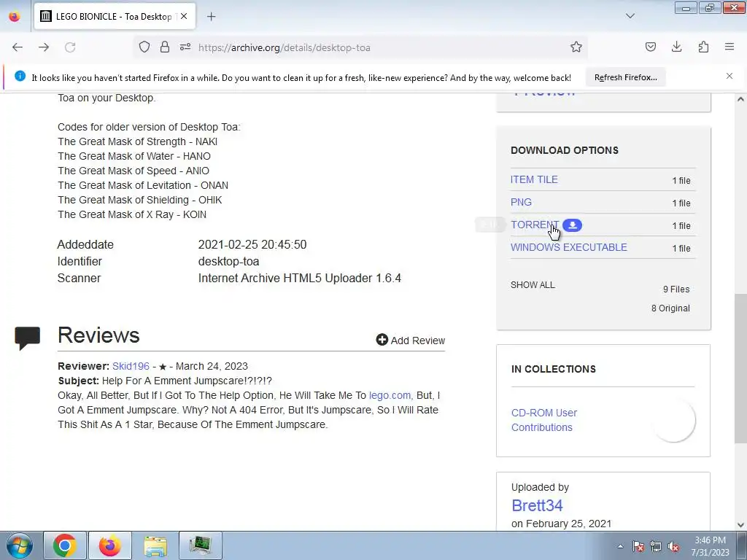Click the padlock site security icon
Screen dimensions: 747x560
point(165,47)
